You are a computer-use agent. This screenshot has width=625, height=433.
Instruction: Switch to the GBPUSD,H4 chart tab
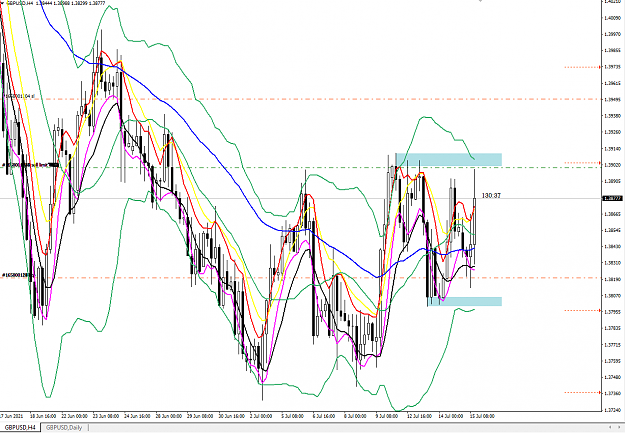20,427
